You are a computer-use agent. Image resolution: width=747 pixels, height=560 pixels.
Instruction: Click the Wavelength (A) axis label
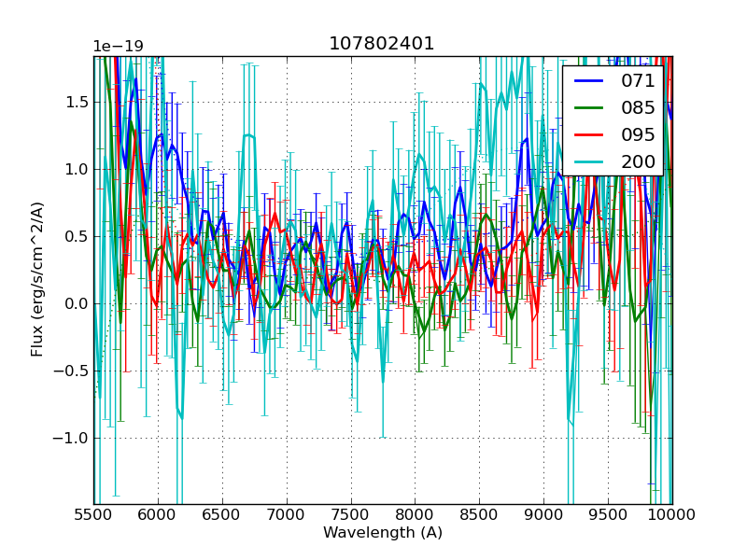[x=383, y=533]
